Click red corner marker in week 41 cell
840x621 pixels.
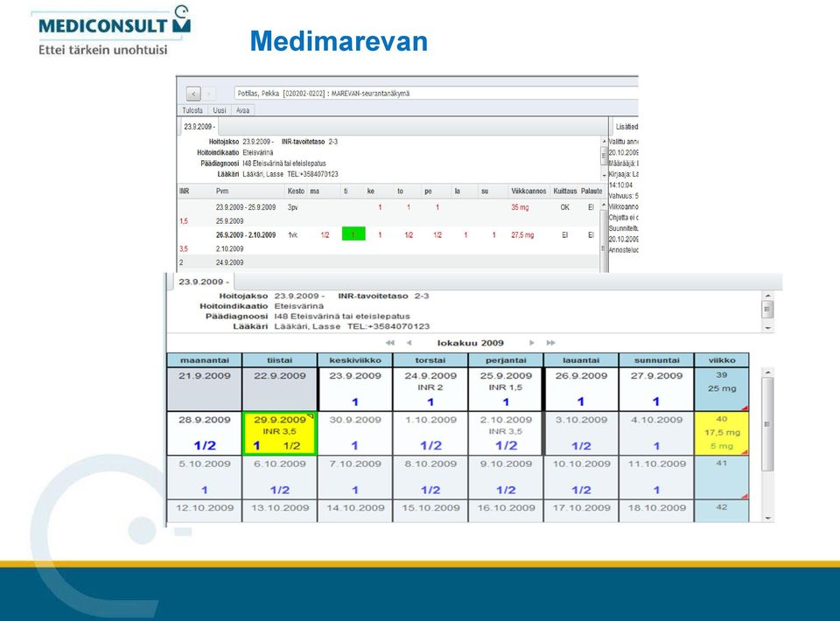(745, 496)
